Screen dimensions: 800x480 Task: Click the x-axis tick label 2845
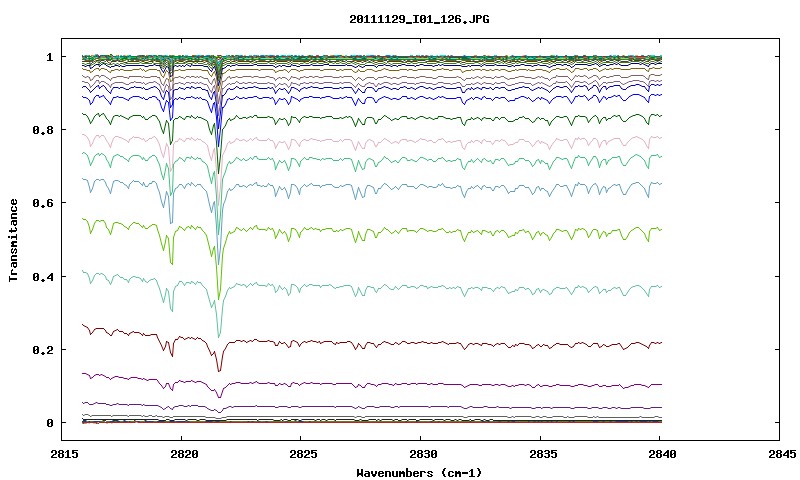click(x=780, y=454)
